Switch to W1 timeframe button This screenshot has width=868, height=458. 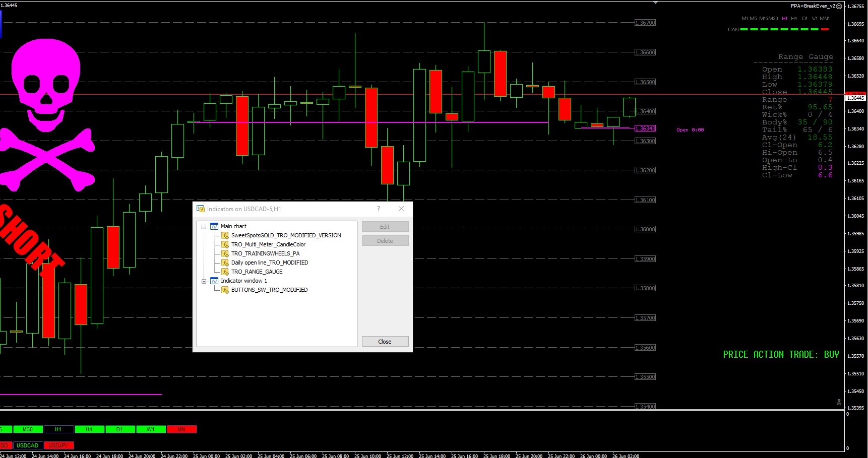pyautogui.click(x=151, y=429)
